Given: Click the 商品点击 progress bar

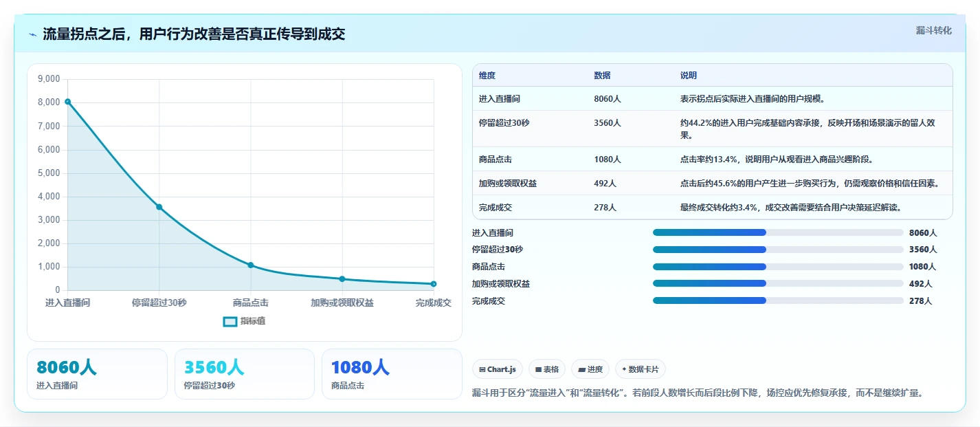Looking at the screenshot, I should 778,267.
